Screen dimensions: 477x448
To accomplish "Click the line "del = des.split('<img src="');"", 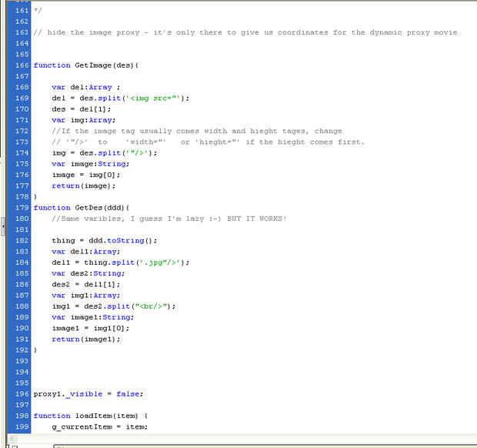I will 121,99.
